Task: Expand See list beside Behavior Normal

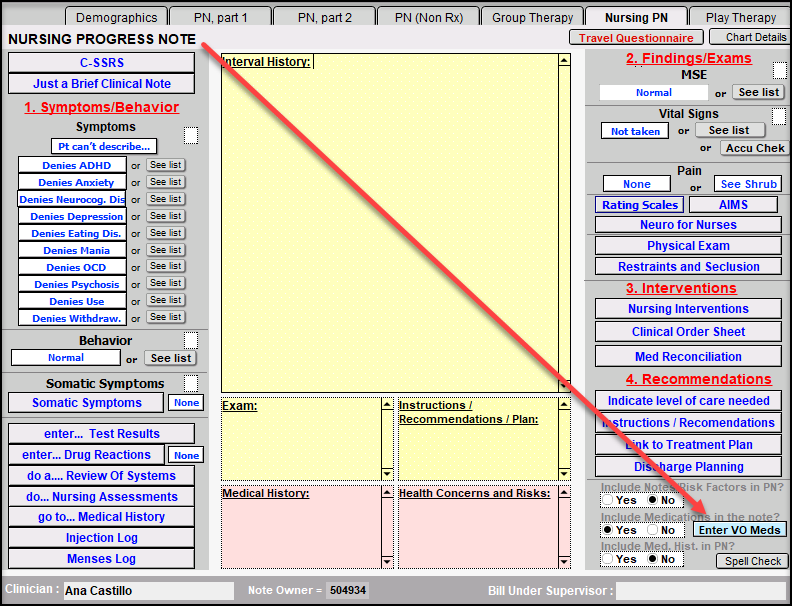Action: coord(171,358)
